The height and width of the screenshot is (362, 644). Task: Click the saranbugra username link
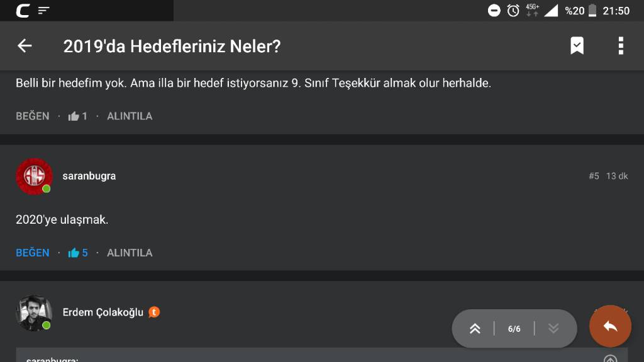click(x=89, y=176)
